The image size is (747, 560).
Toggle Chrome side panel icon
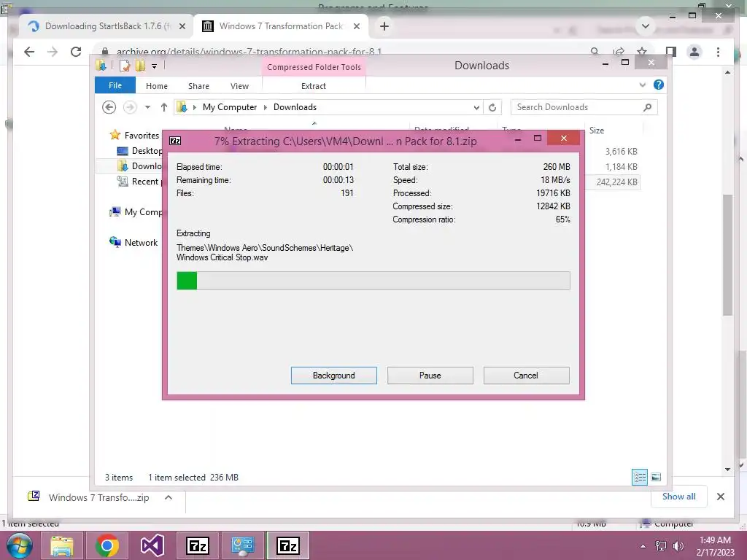click(x=671, y=52)
